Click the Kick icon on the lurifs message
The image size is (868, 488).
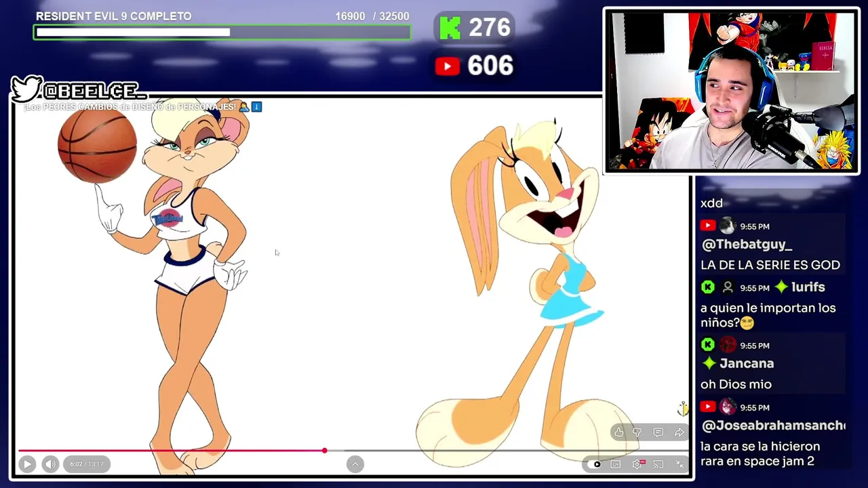(x=707, y=287)
